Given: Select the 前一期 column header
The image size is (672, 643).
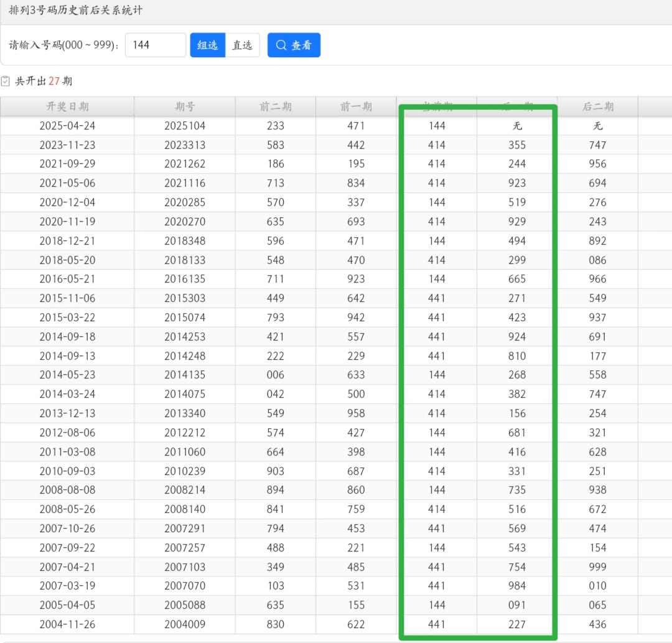Looking at the screenshot, I should [x=356, y=106].
